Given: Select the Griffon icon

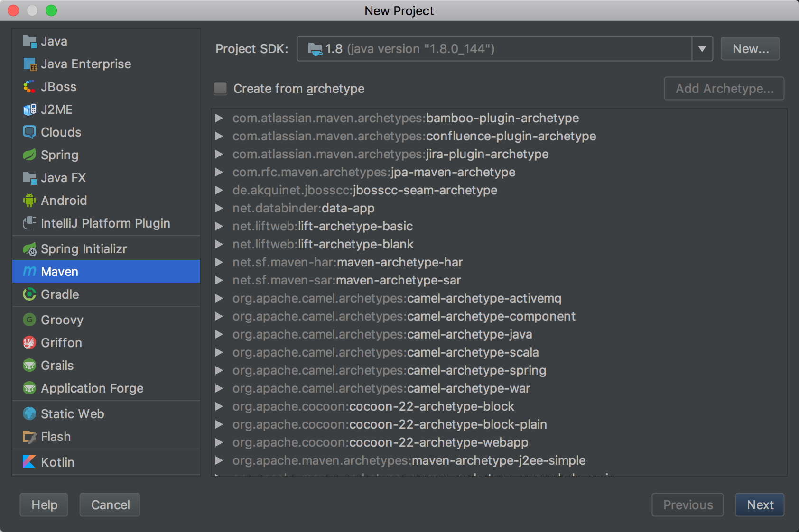Looking at the screenshot, I should [x=29, y=342].
